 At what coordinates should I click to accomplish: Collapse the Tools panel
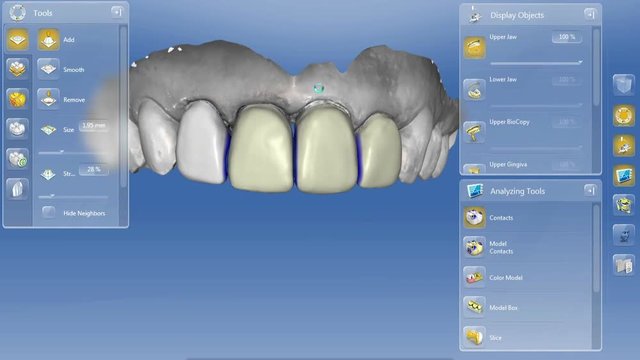pyautogui.click(x=117, y=12)
